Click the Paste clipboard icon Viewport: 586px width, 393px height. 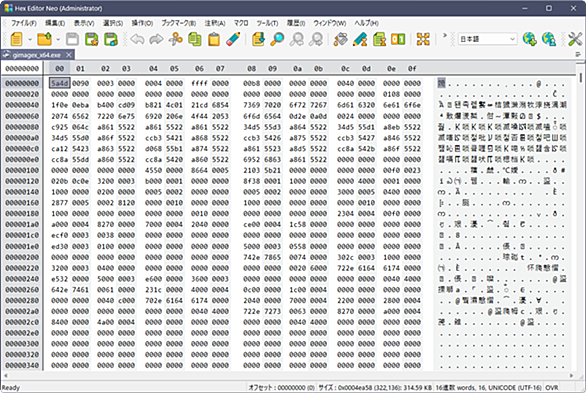[x=214, y=39]
